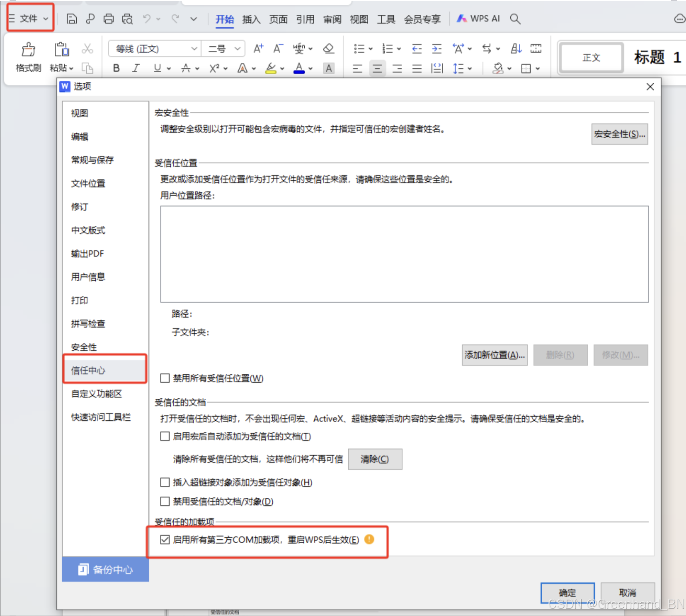Open the borders dropdown arrow

pos(538,69)
